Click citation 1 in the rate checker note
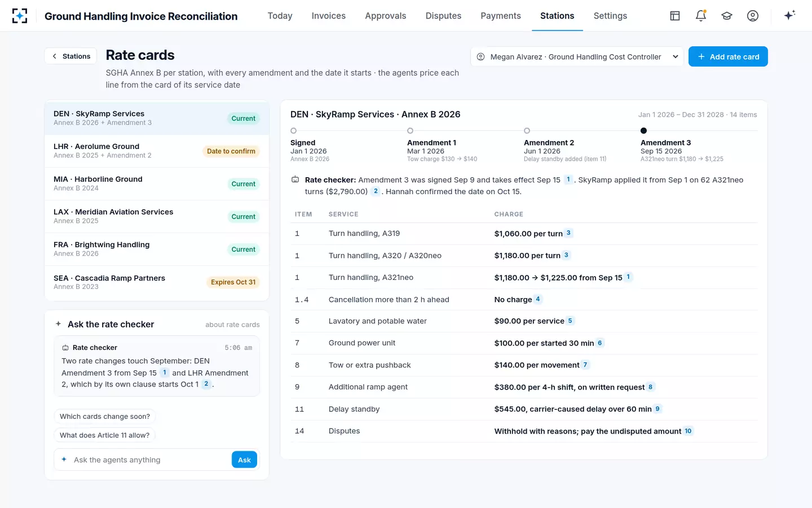This screenshot has width=812, height=508. pyautogui.click(x=568, y=179)
